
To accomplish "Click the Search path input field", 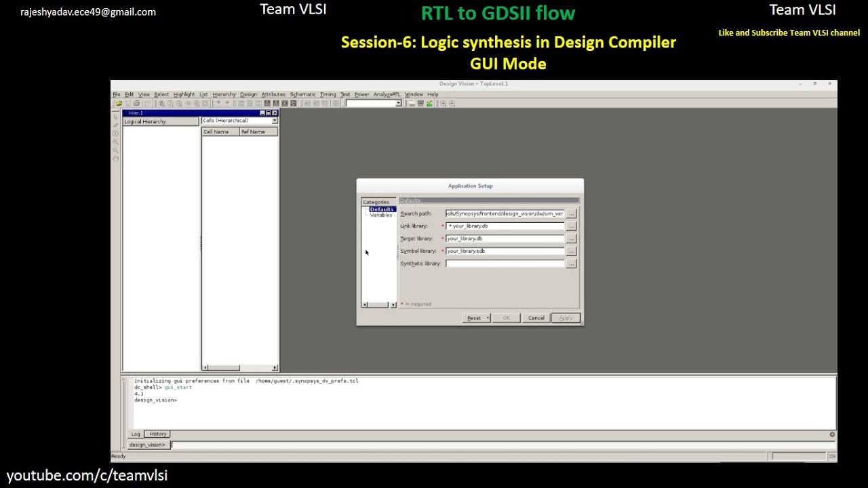I will pyautogui.click(x=505, y=213).
